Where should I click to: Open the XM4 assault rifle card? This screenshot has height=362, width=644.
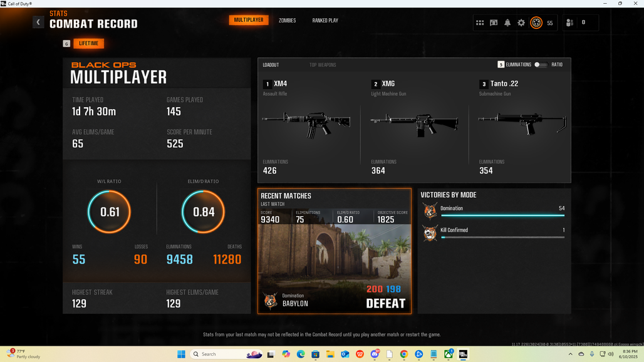click(x=308, y=128)
